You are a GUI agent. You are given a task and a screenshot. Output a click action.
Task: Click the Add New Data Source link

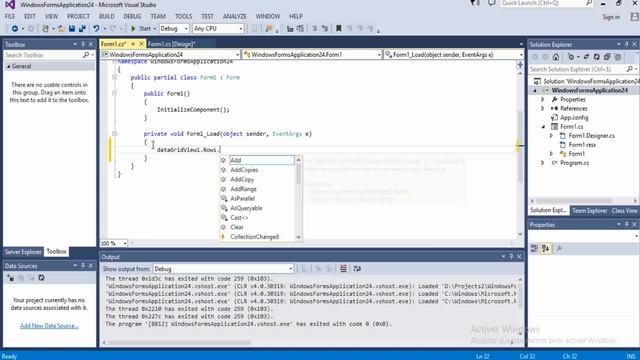pos(49,326)
